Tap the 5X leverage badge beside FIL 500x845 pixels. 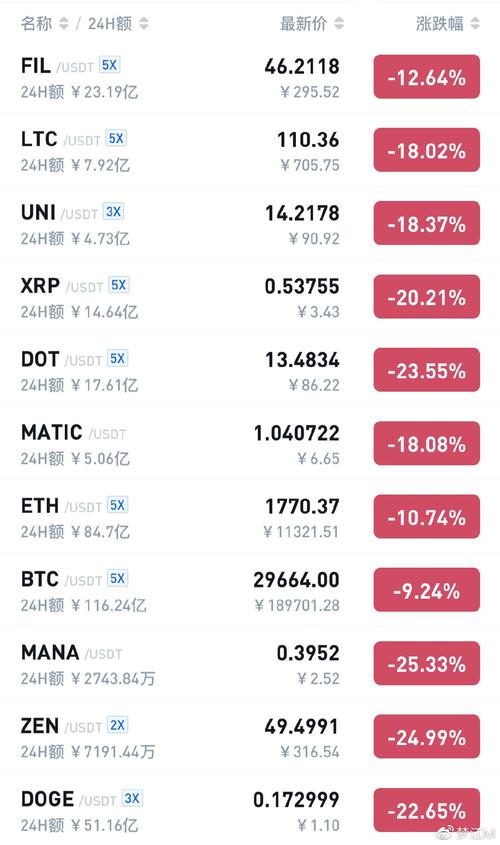click(109, 65)
